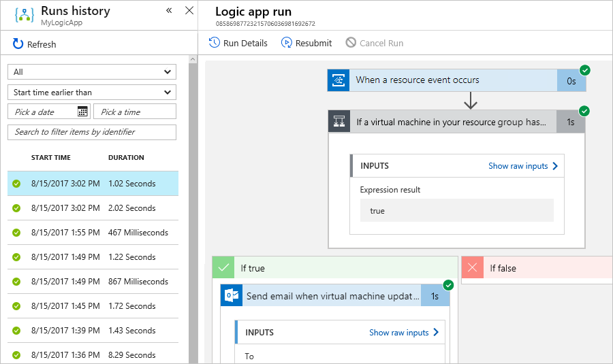Collapse the Runs history blade with double chevron
The height and width of the screenshot is (364, 613).
click(x=169, y=10)
